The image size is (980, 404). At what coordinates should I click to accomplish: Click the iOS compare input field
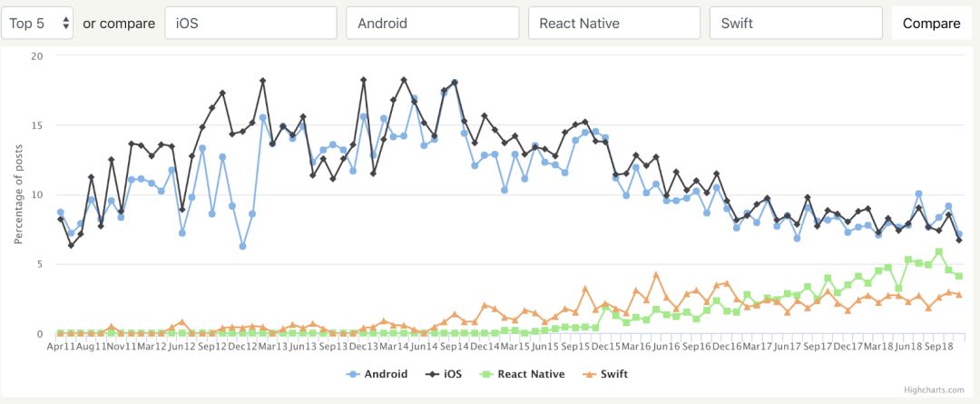click(250, 24)
